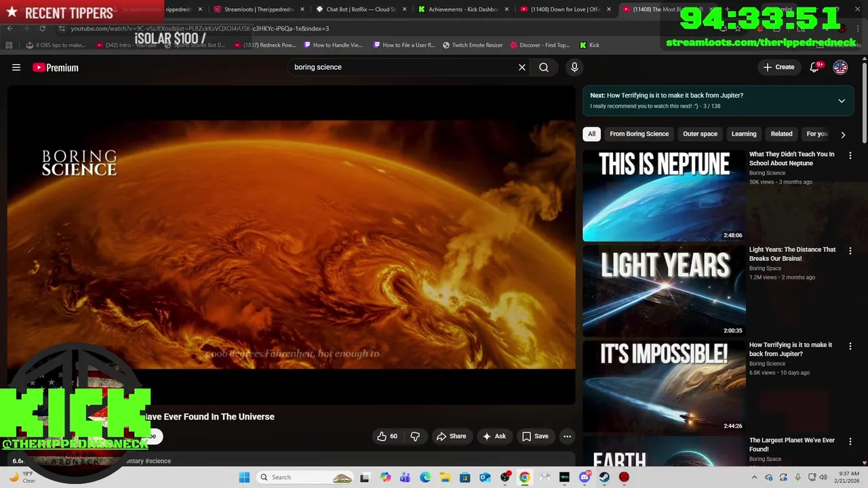The height and width of the screenshot is (488, 868).
Task: Select Outer space filter chip
Action: tap(700, 134)
